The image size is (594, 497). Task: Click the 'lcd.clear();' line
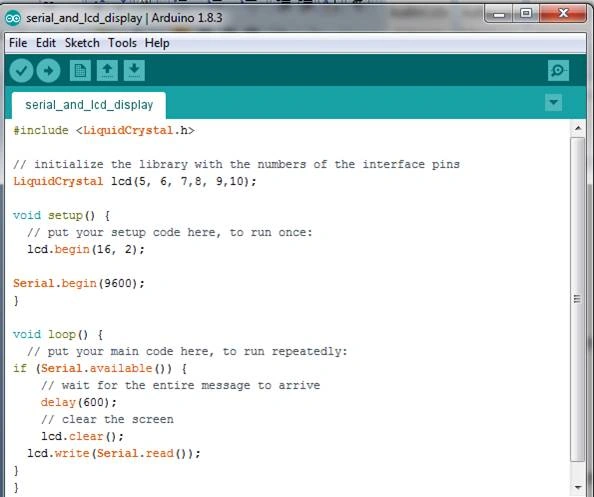(x=82, y=436)
